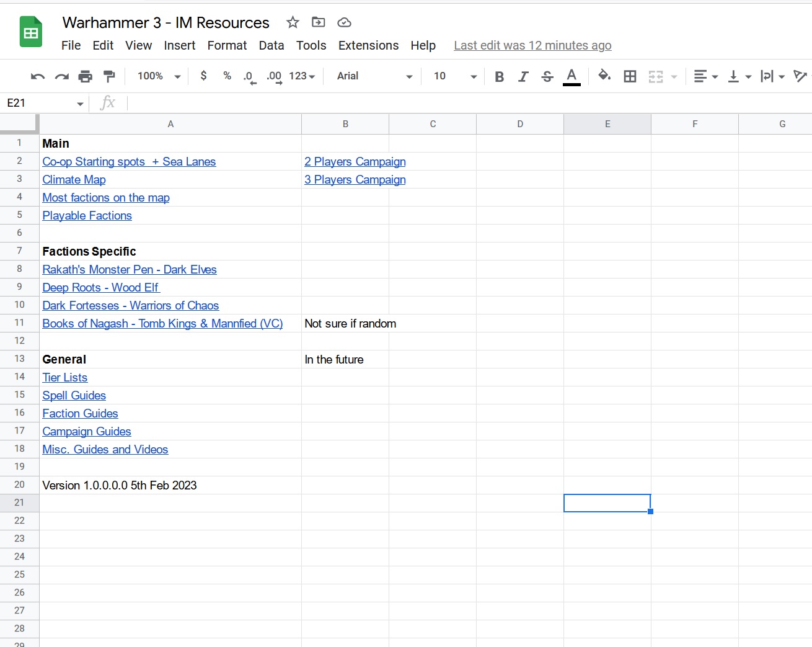The image size is (812, 647).
Task: Open the number format 123 dropdown
Action: pyautogui.click(x=302, y=76)
